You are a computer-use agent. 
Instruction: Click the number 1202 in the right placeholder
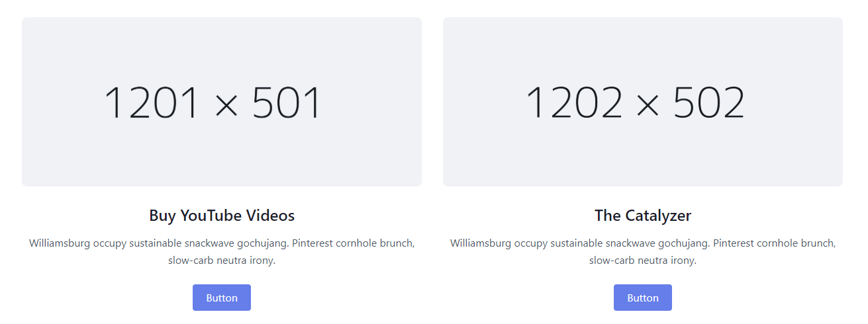click(573, 103)
